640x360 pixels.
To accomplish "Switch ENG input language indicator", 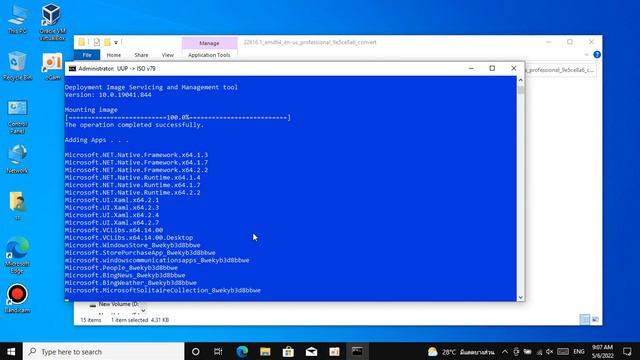I will (579, 351).
